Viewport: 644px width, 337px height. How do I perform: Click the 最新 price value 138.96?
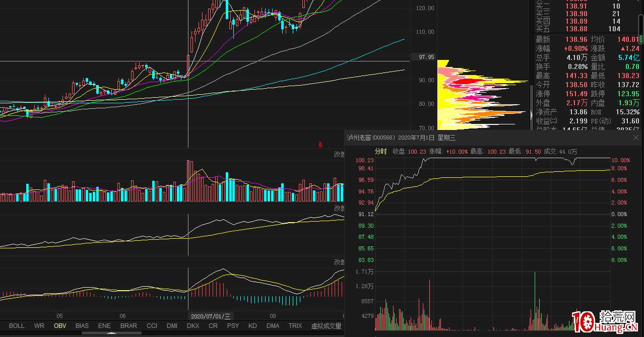click(575, 39)
